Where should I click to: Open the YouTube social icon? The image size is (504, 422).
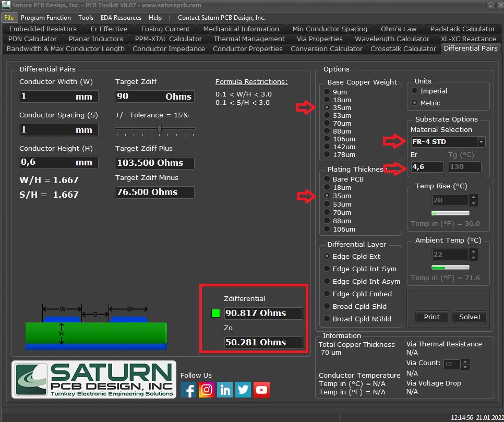[x=261, y=390]
